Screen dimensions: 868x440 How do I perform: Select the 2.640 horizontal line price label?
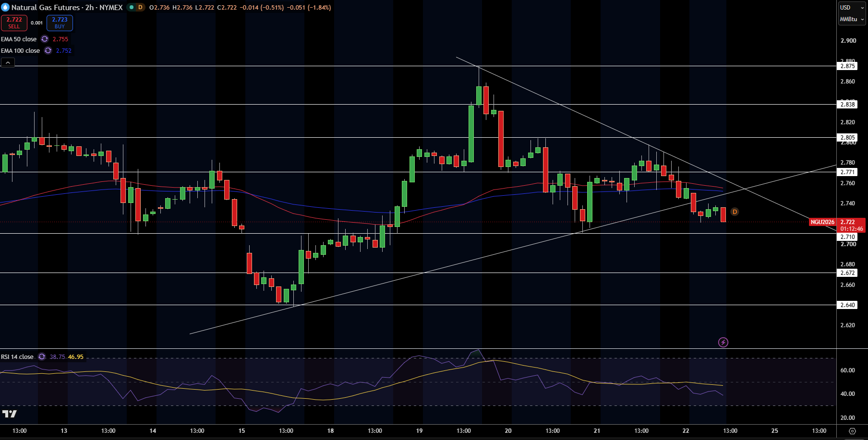[847, 305]
